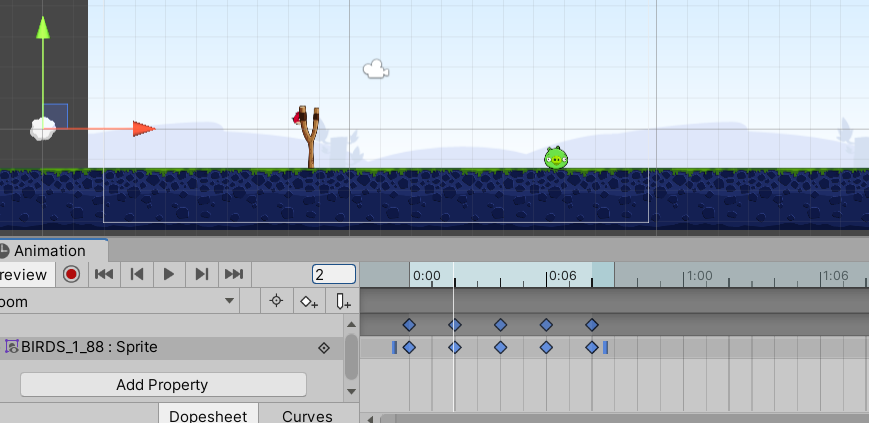Click timeline ruler at 1:06
Viewport: 869px width, 423px height.
tap(836, 276)
